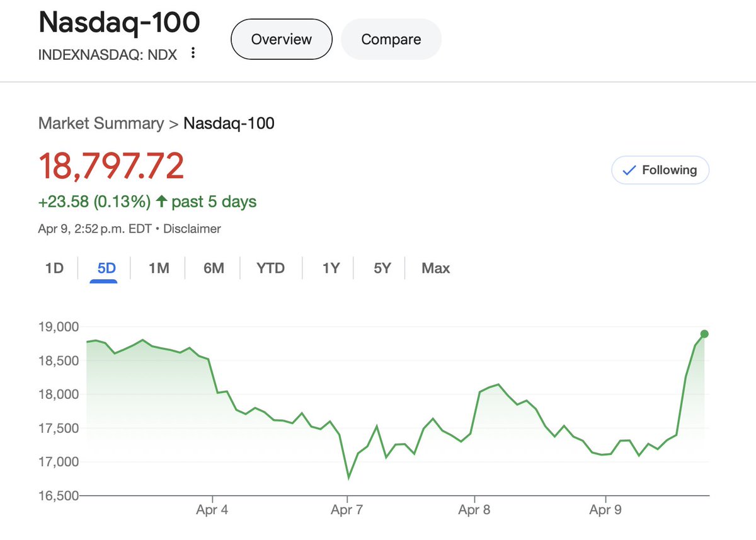Select the 5Y time range tab
756x540 pixels.
tap(382, 268)
